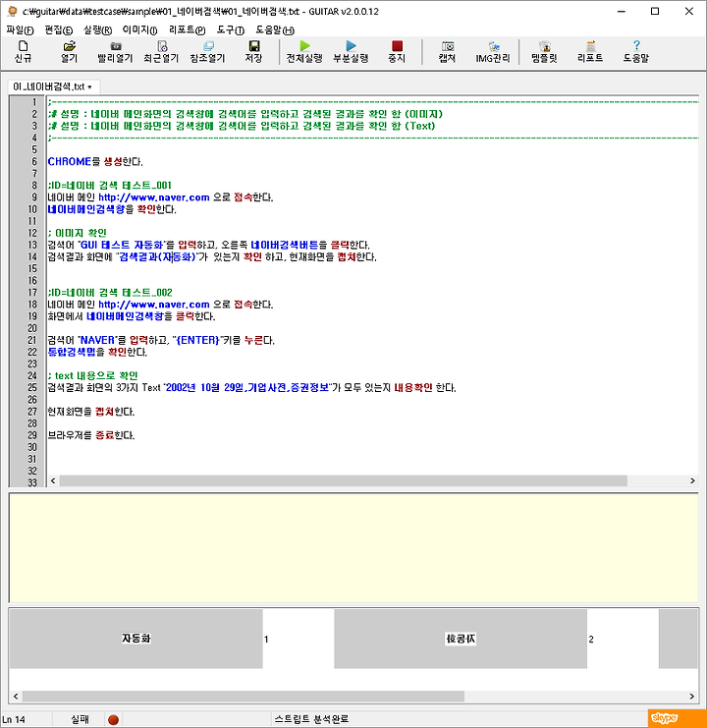Click the editor horizontal scrollbar thumb
The height and width of the screenshot is (728, 707).
coord(344,480)
